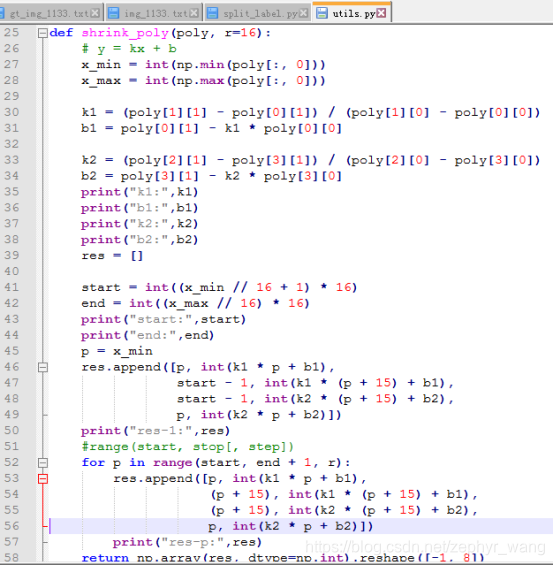Click the 'p = x_min' line

(x=117, y=351)
